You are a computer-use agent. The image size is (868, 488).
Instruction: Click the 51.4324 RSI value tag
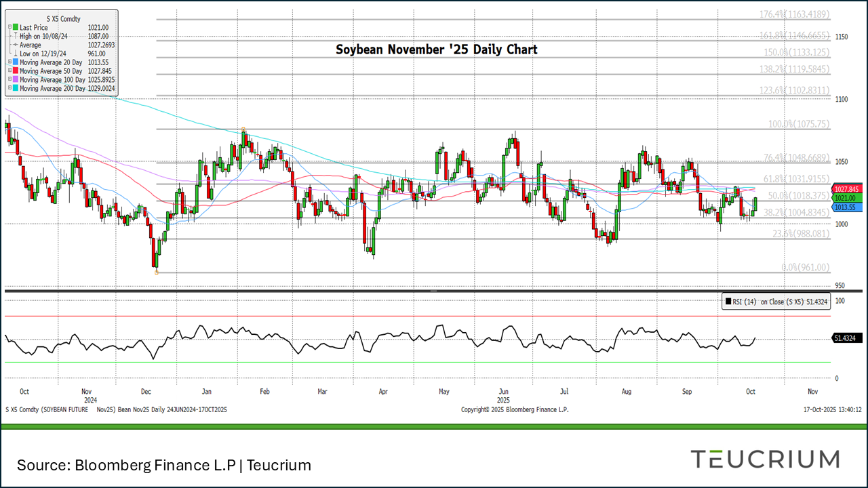tap(847, 338)
